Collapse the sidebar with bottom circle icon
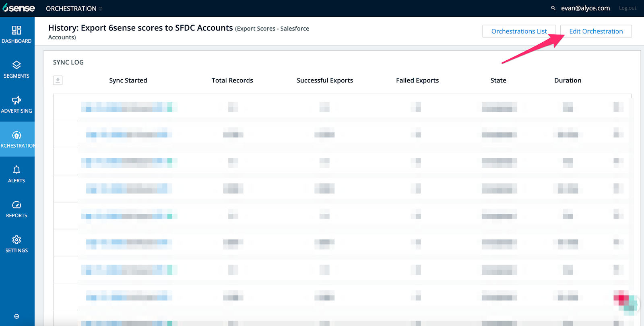Image resolution: width=644 pixels, height=326 pixels. pos(17,316)
